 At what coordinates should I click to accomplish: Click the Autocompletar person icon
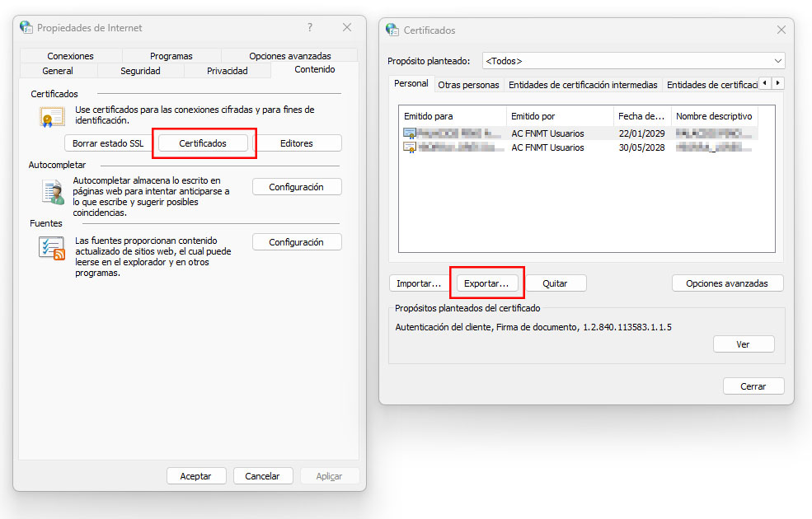pyautogui.click(x=53, y=192)
